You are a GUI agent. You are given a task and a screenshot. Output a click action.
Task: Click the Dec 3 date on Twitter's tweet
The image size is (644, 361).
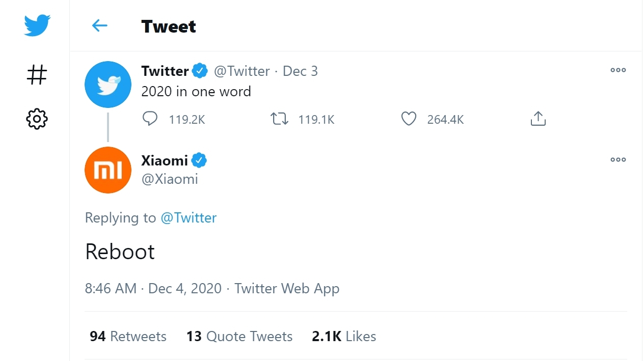point(300,71)
